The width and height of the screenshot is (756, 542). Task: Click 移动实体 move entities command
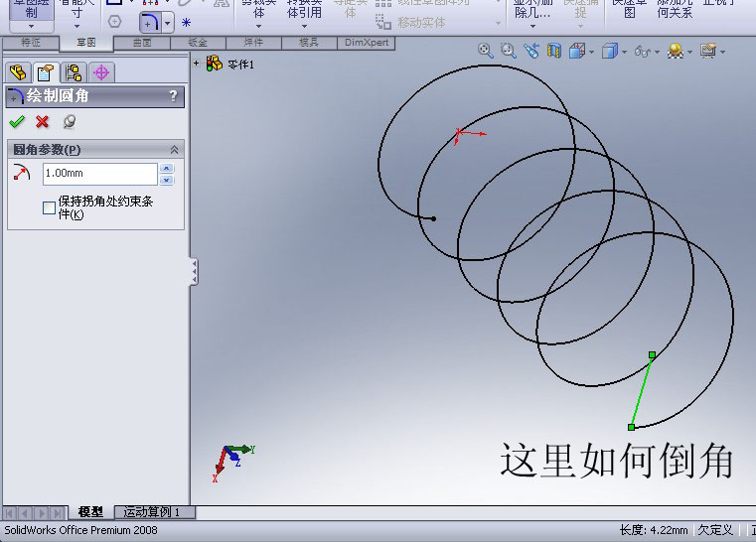[411, 22]
